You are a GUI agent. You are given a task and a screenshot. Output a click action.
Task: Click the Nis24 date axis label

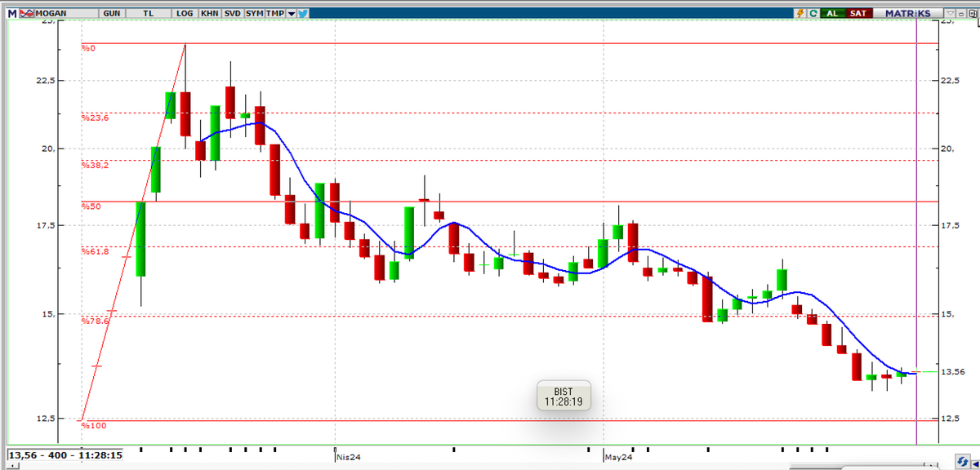[x=349, y=458]
